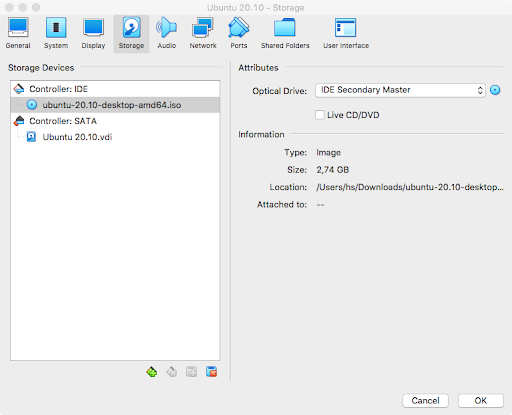Viewport: 512px width, 415px height.
Task: Click the Cancel button
Action: point(425,400)
